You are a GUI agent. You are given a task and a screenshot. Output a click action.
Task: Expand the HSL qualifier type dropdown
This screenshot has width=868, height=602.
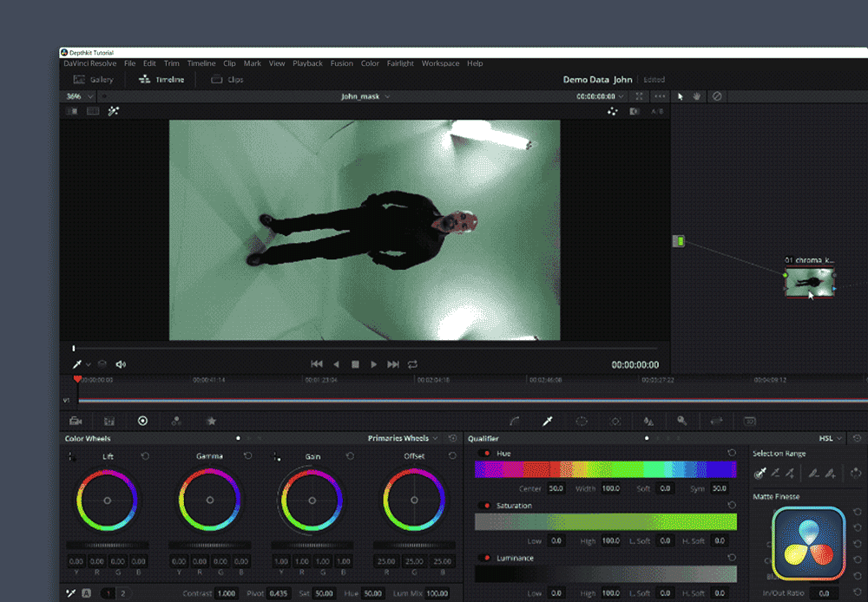[830, 439]
